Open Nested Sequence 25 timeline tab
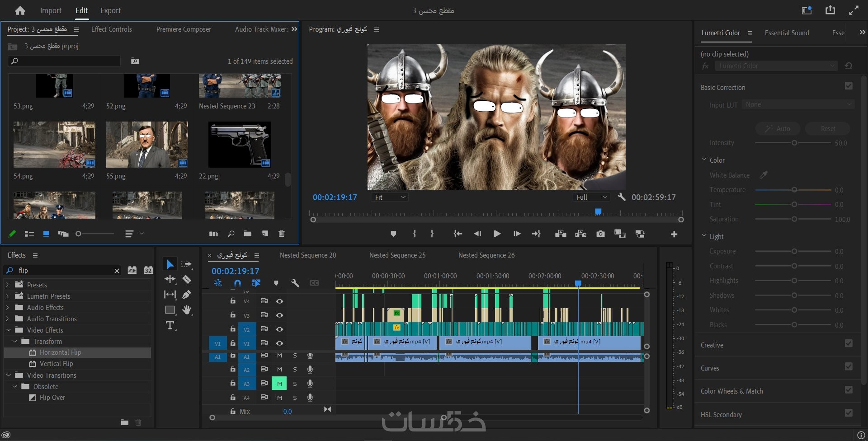 (397, 255)
